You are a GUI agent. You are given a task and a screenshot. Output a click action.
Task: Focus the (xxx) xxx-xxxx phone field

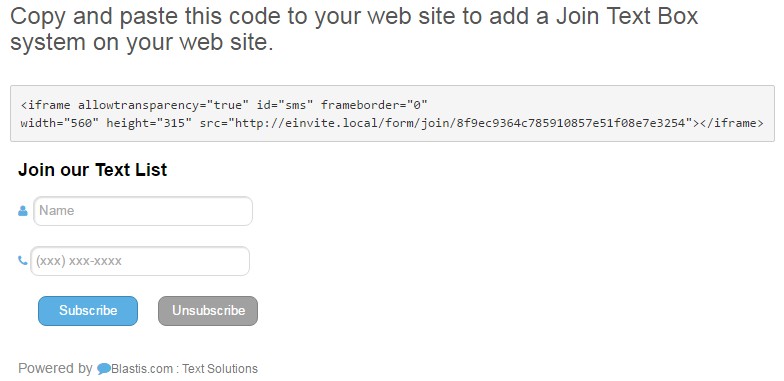[140, 261]
